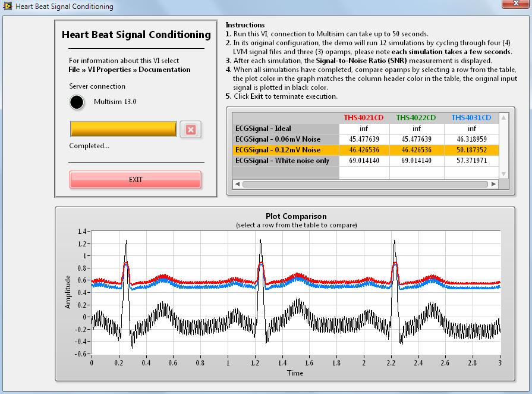The image size is (532, 394).
Task: Click the Multisim server connection LED indicator
Action: coord(77,102)
